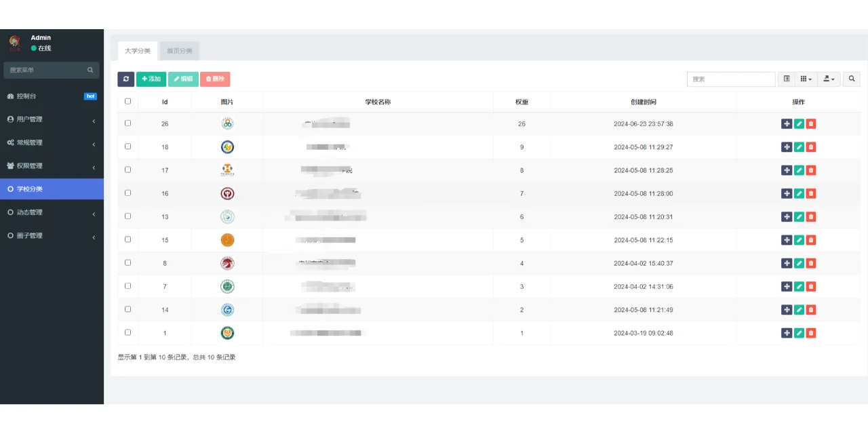
Task: Delete row with Id 8 via trash icon
Action: click(811, 263)
